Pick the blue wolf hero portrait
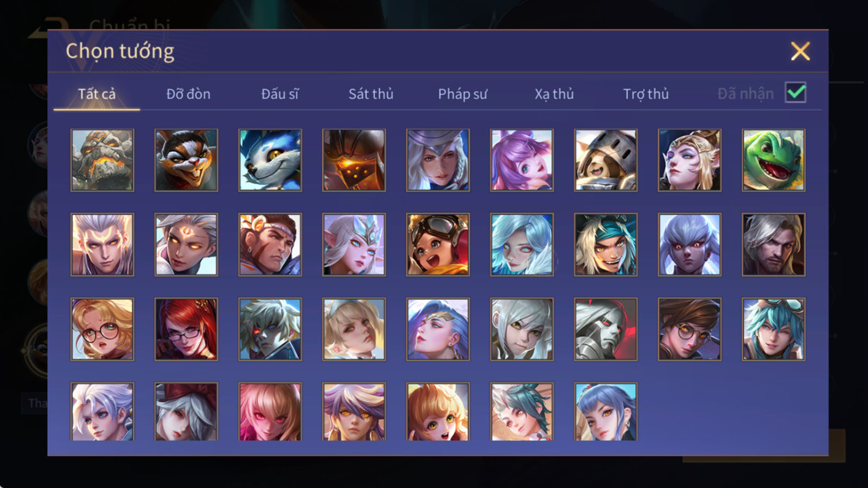The width and height of the screenshot is (868, 488). [270, 160]
